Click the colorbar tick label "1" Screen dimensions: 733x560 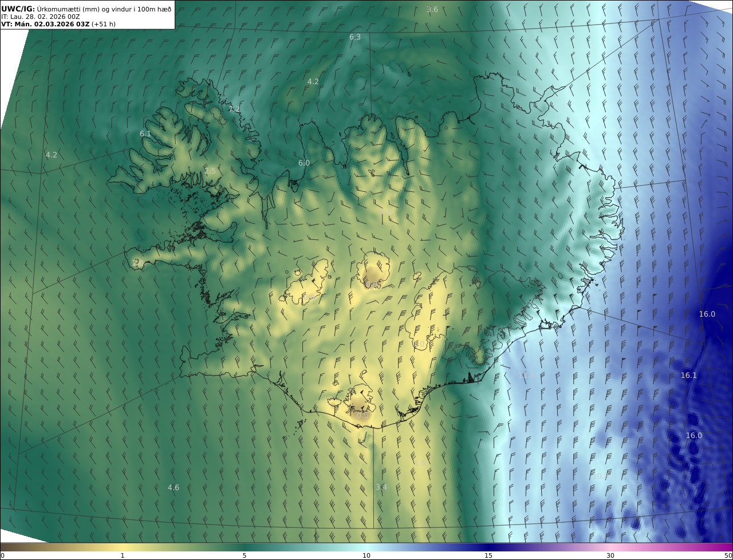pos(123,555)
